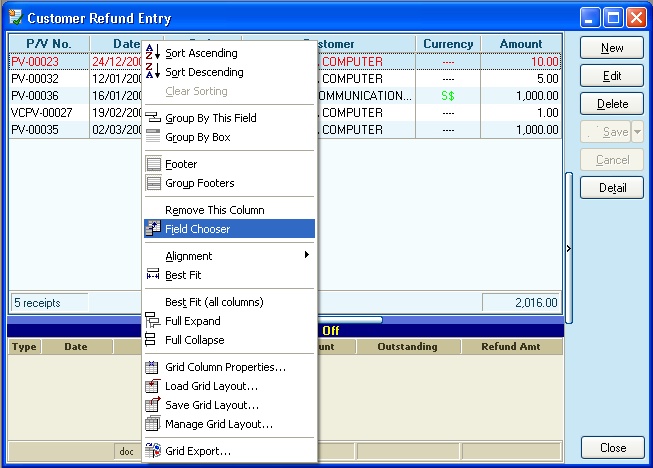Image resolution: width=653 pixels, height=468 pixels.
Task: Click the Currency column header
Action: pos(448,43)
